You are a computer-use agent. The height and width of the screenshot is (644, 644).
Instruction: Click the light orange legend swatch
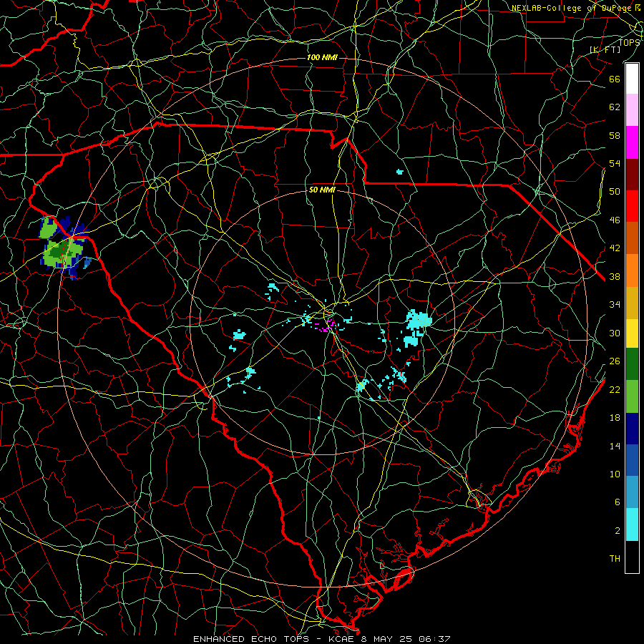pyautogui.click(x=632, y=270)
